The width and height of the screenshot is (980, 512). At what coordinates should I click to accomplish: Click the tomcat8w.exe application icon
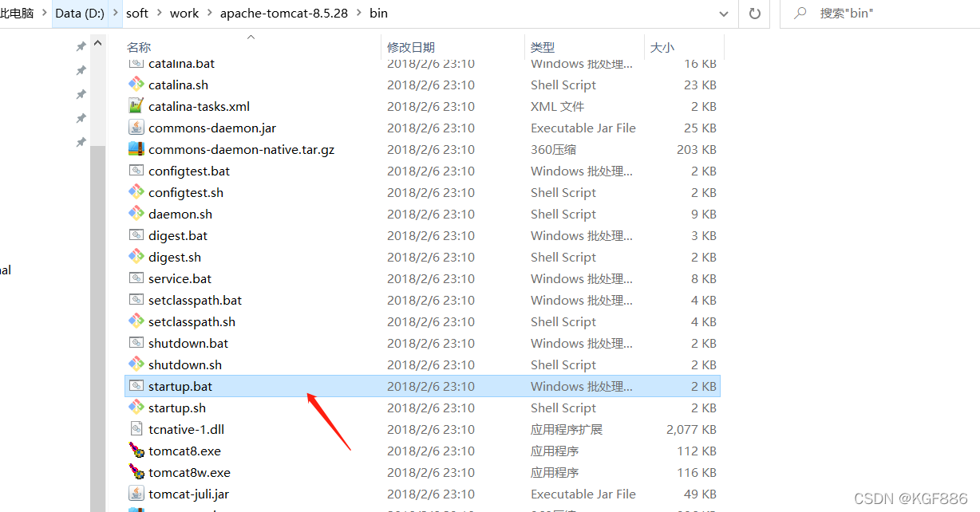tap(136, 472)
